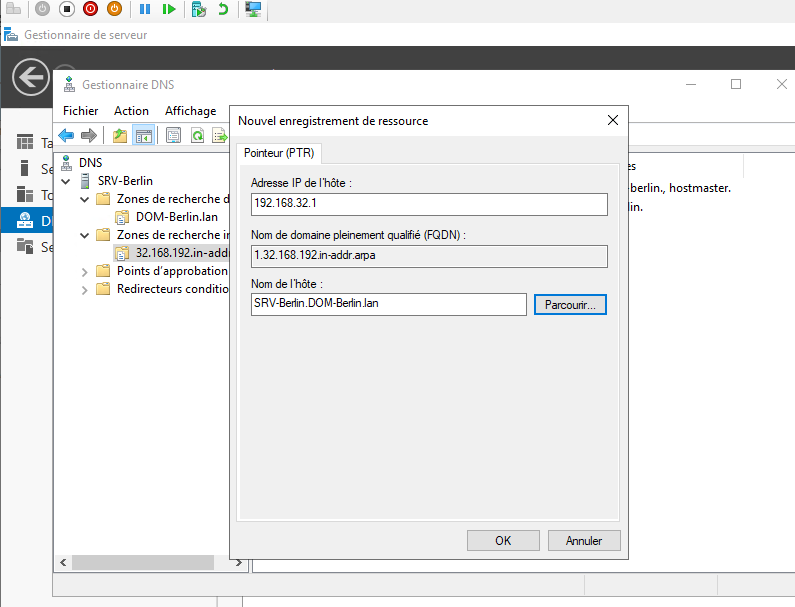Click the red VM shutdown button
This screenshot has width=795, height=607.
point(91,9)
